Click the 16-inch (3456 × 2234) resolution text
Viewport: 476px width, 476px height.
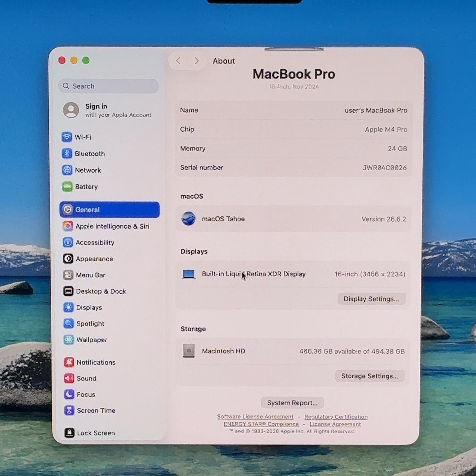click(x=370, y=274)
